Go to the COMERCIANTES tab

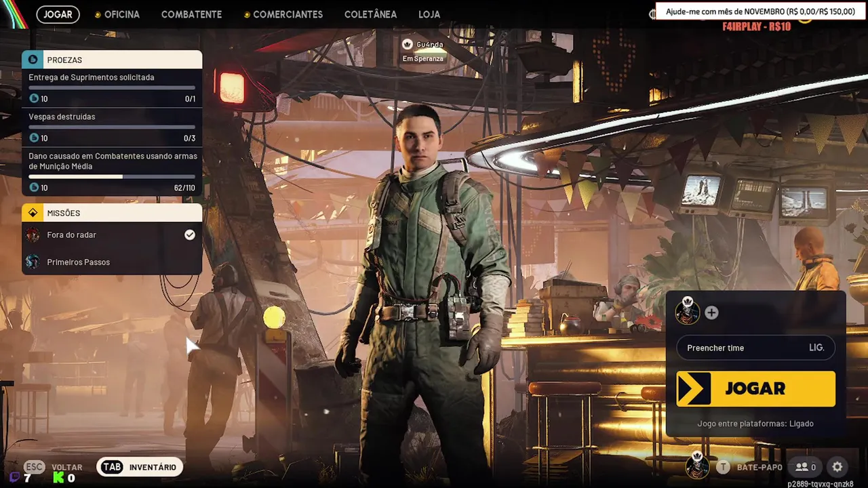coord(288,14)
